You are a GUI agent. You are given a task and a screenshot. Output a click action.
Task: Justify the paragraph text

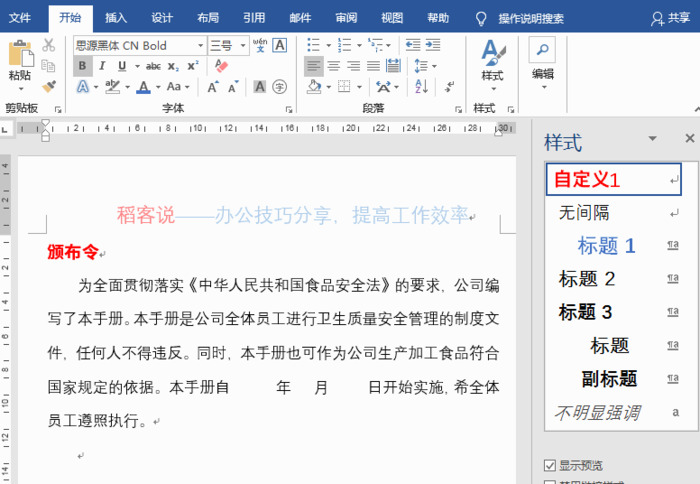click(373, 67)
